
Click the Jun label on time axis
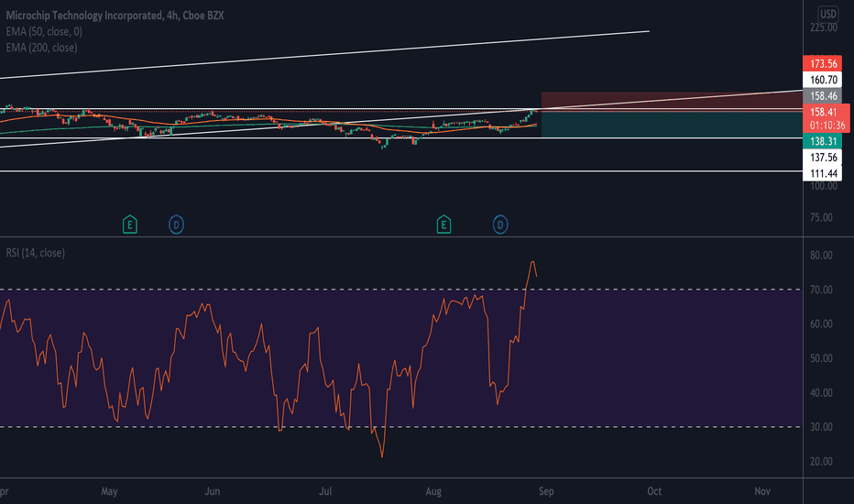point(212,491)
